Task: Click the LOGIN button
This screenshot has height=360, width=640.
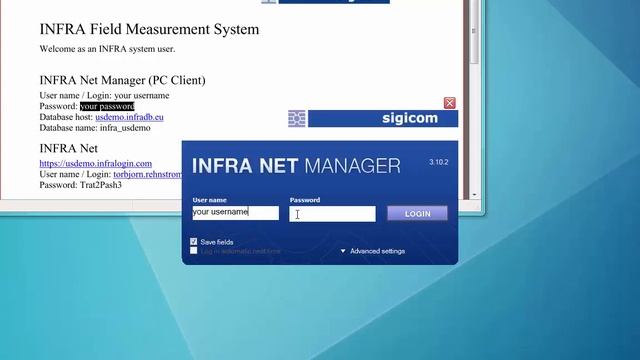Action: pyautogui.click(x=417, y=213)
